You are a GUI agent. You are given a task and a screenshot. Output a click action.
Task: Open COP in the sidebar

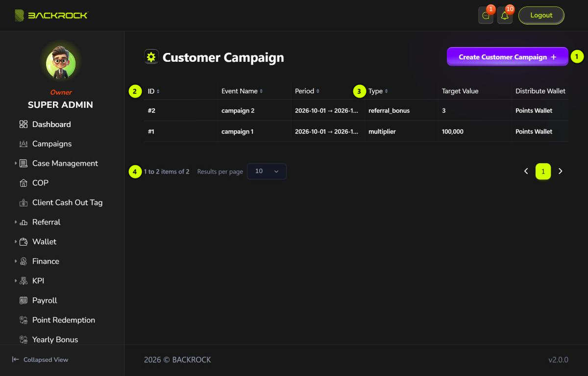[40, 183]
